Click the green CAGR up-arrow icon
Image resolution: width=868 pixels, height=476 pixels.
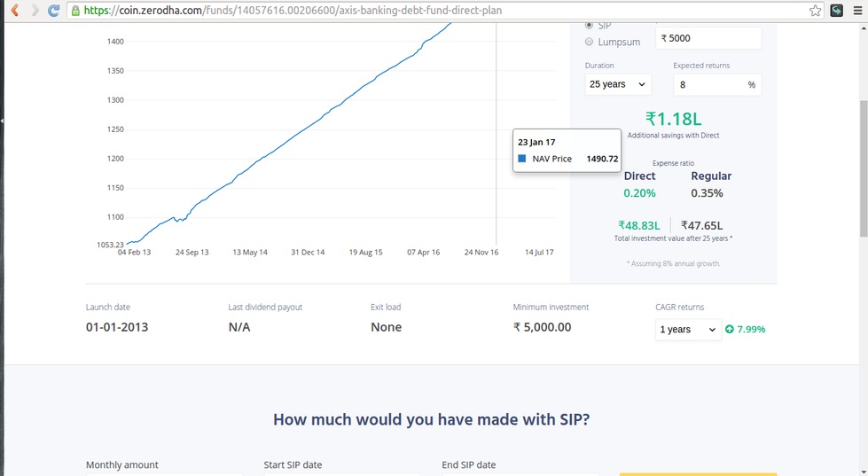(729, 330)
